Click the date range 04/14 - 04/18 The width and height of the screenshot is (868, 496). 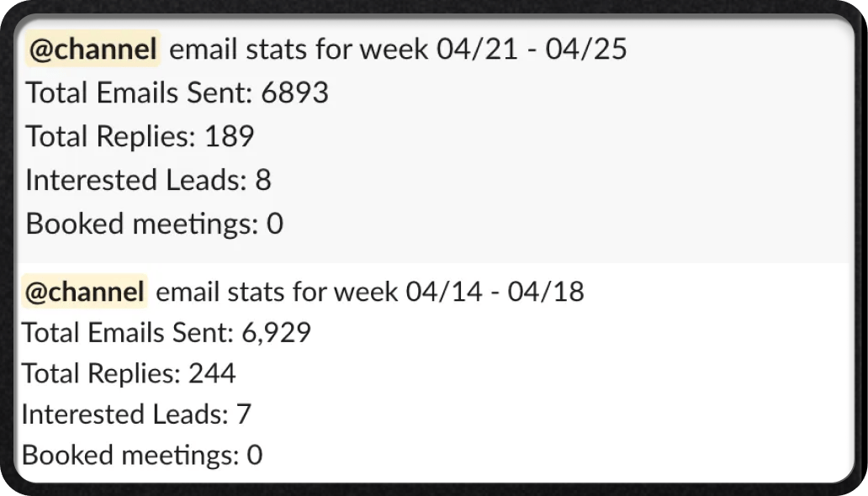(x=495, y=291)
